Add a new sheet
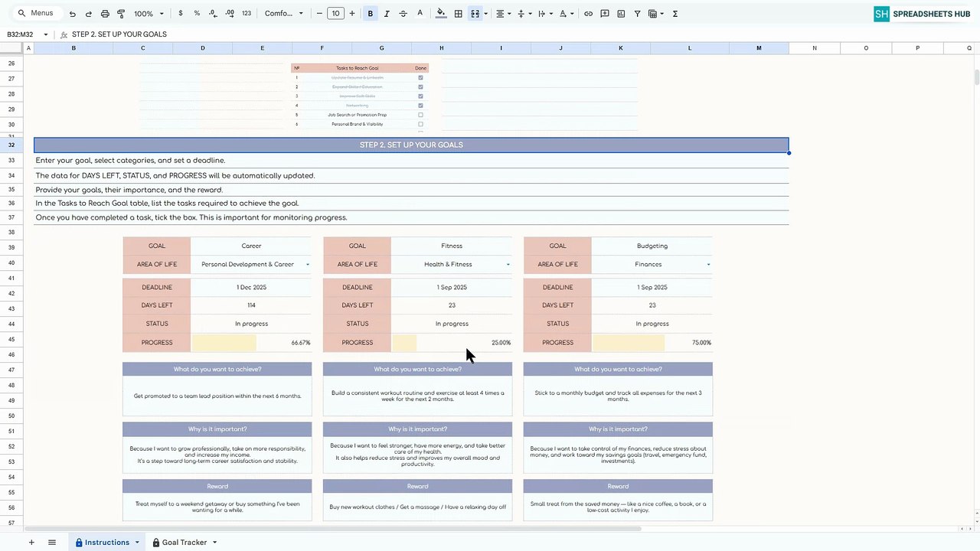The height and width of the screenshot is (551, 980). click(x=31, y=543)
